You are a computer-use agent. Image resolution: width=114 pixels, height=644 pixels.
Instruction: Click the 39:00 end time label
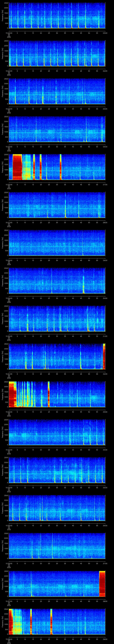[105, 639]
